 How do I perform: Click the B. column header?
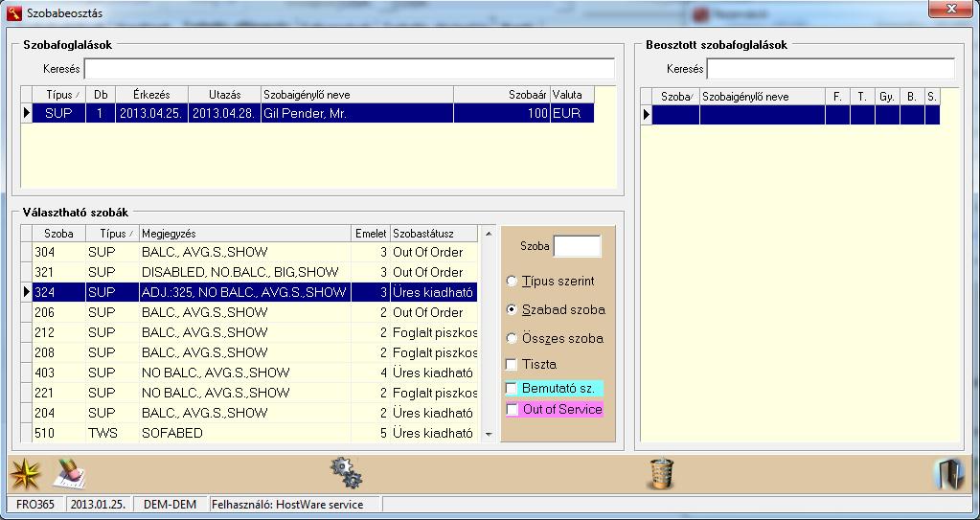tap(913, 97)
